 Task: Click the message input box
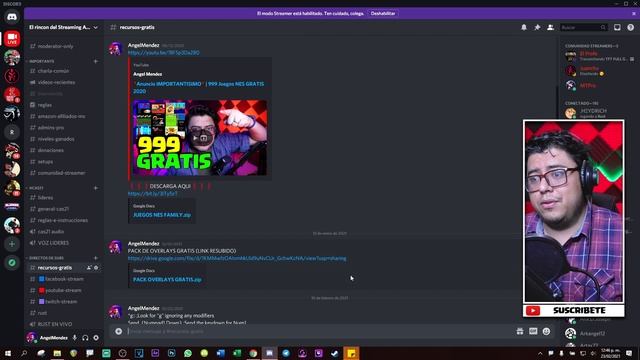click(318, 331)
